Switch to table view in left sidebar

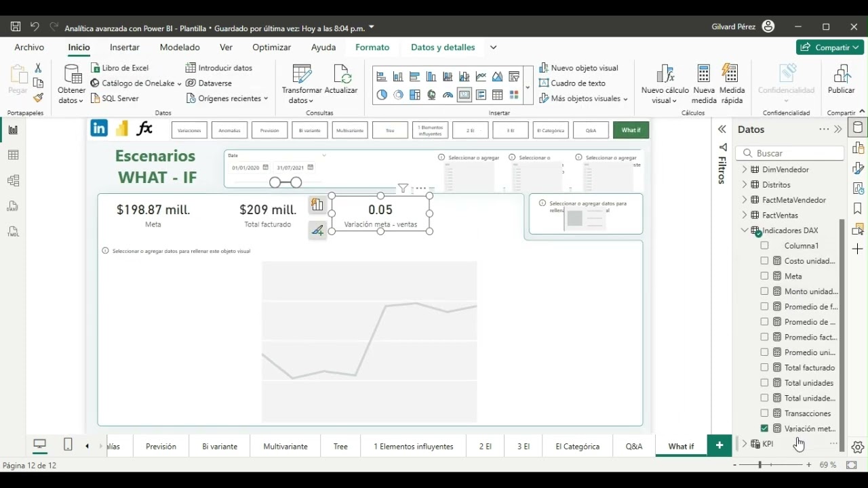13,155
